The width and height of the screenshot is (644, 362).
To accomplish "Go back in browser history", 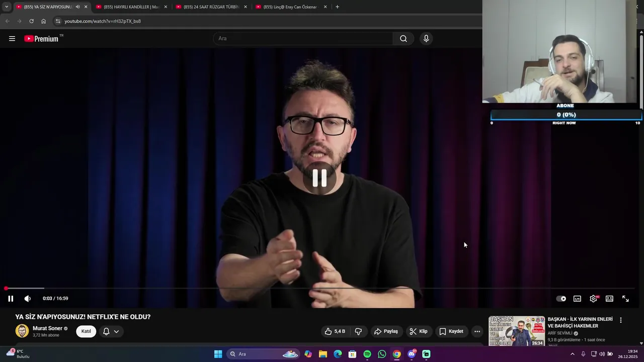I will point(7,21).
